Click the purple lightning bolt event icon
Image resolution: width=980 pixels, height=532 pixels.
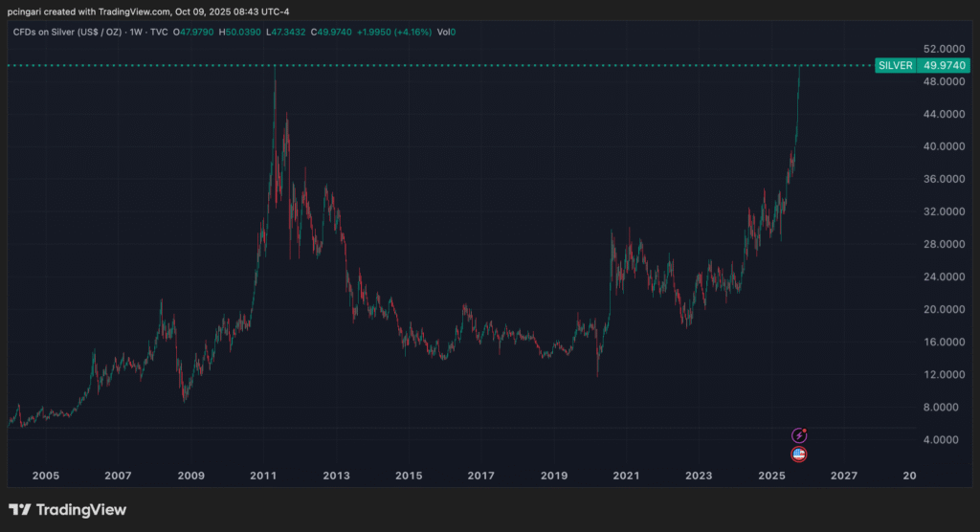[x=799, y=435]
